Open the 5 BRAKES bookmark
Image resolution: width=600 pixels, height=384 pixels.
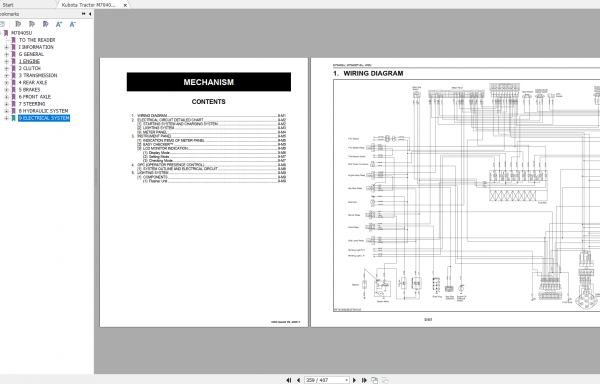click(x=29, y=89)
